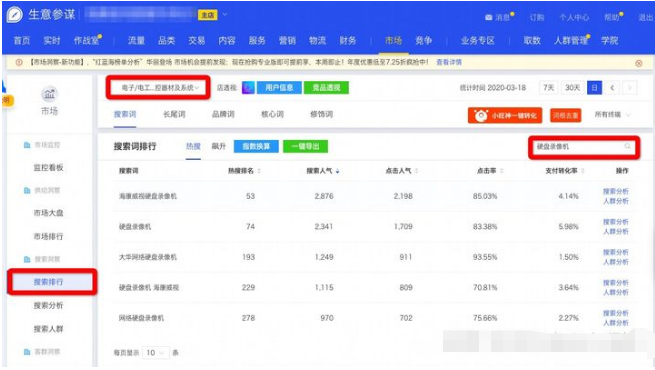This screenshot has width=655, height=370.
Task: Select the 飙升 ranking tab
Action: 218,146
